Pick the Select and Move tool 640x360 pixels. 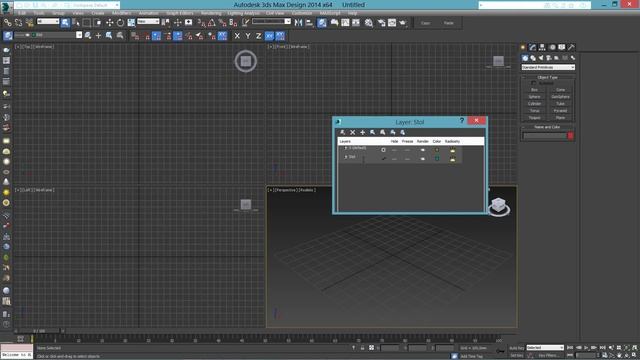point(109,23)
